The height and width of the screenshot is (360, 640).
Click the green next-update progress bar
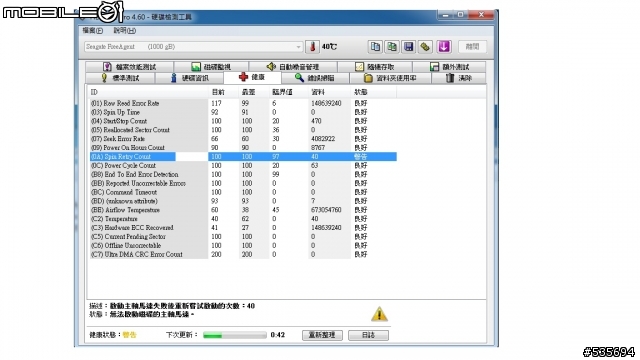click(x=235, y=335)
